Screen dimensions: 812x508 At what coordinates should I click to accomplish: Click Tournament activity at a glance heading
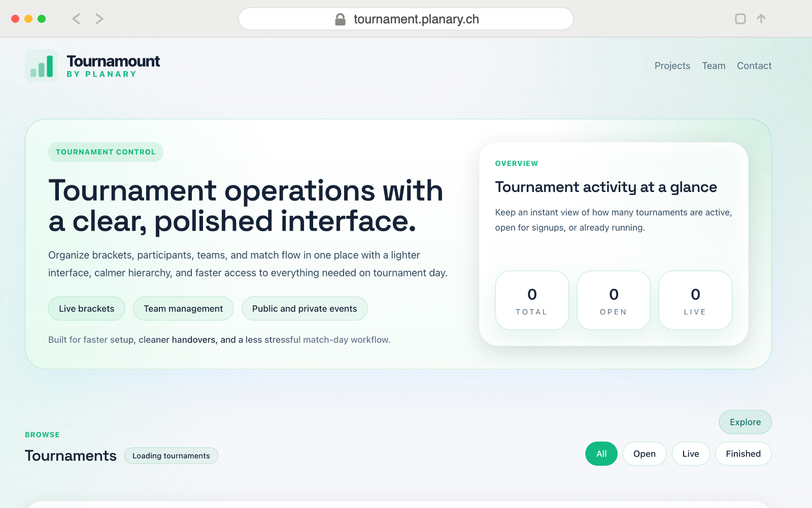pyautogui.click(x=606, y=187)
